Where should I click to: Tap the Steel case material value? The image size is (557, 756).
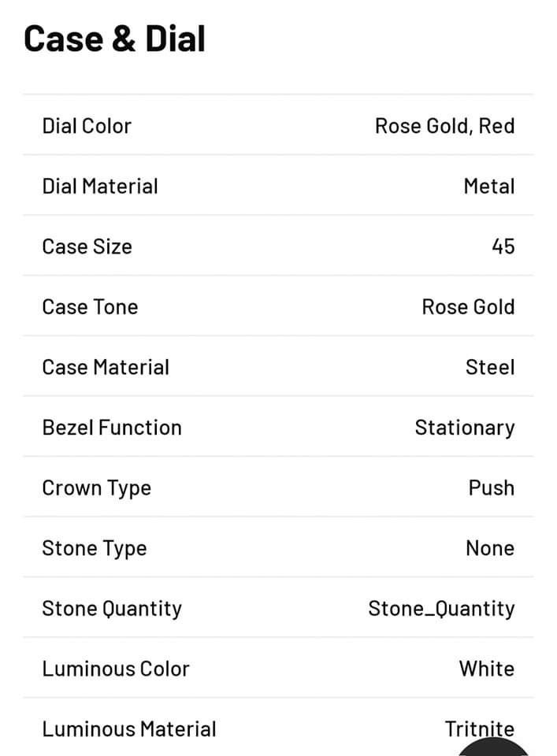click(490, 367)
